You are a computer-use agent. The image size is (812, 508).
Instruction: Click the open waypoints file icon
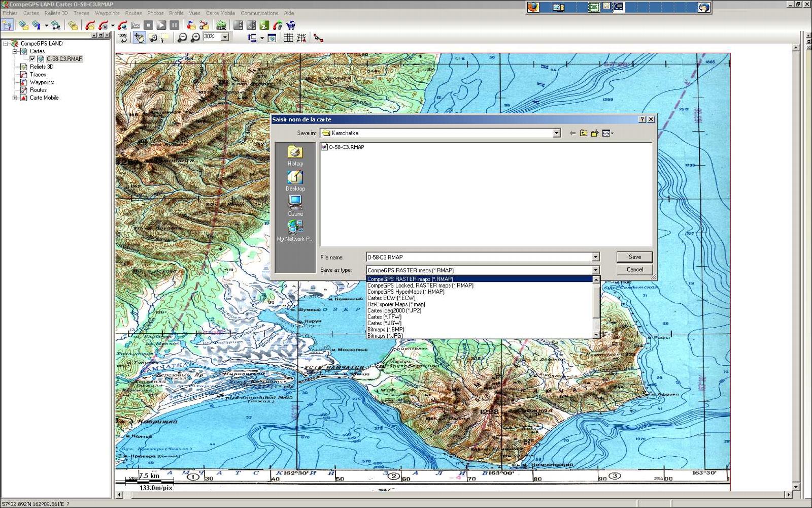[x=191, y=25]
